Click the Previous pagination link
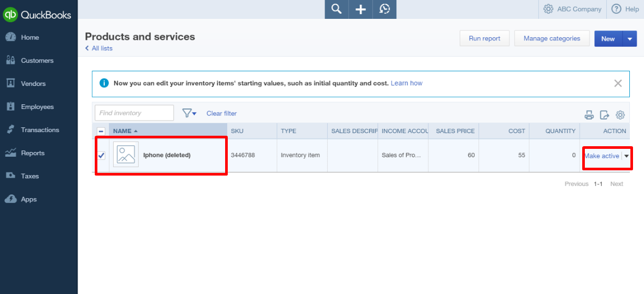The height and width of the screenshot is (294, 644). (576, 184)
